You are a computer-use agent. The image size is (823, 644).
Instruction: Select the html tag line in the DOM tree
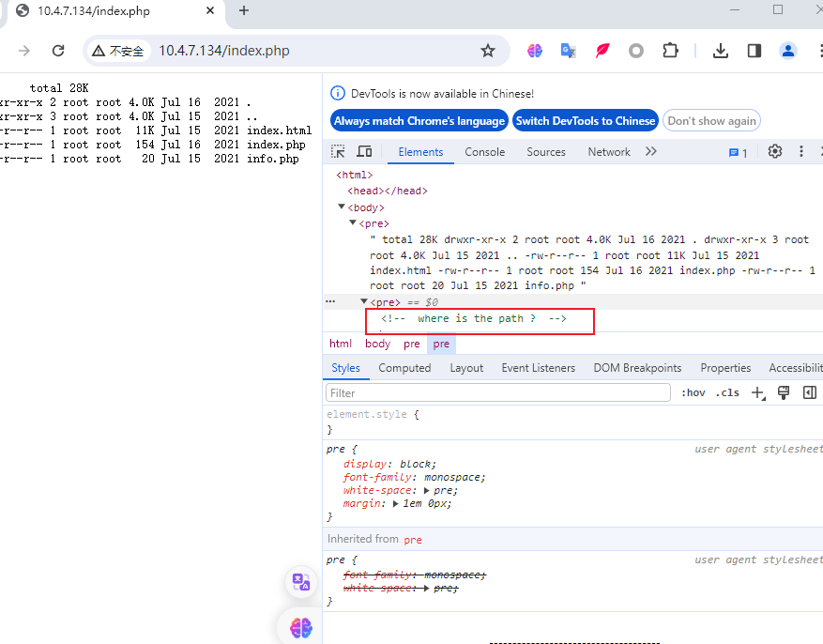point(355,175)
